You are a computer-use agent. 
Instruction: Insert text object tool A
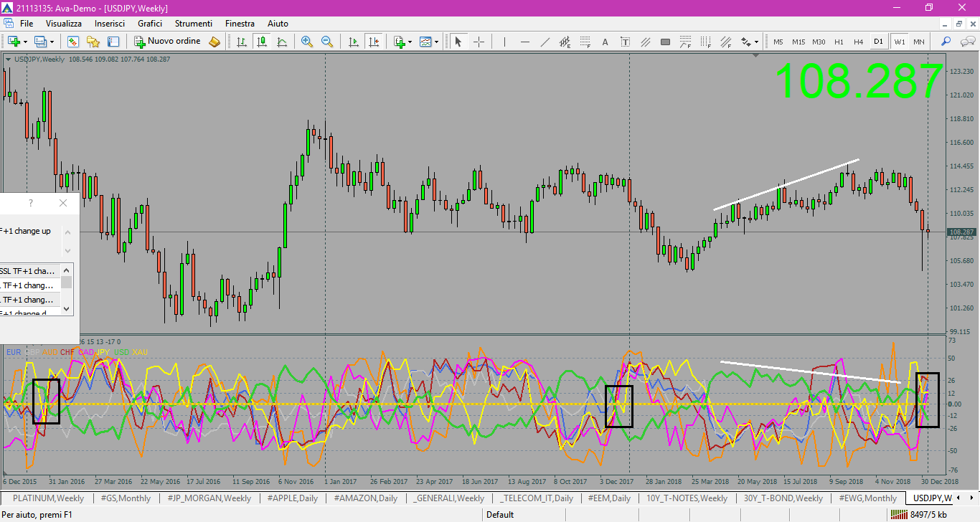pos(605,42)
